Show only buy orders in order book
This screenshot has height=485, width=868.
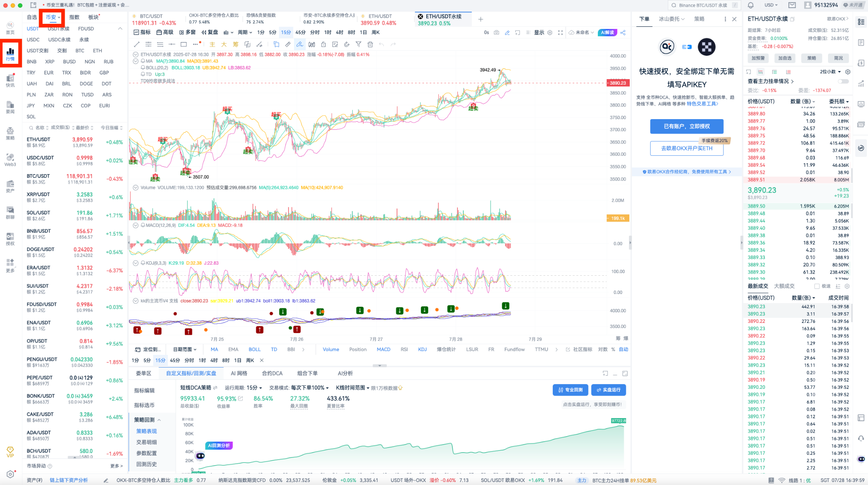click(x=774, y=72)
